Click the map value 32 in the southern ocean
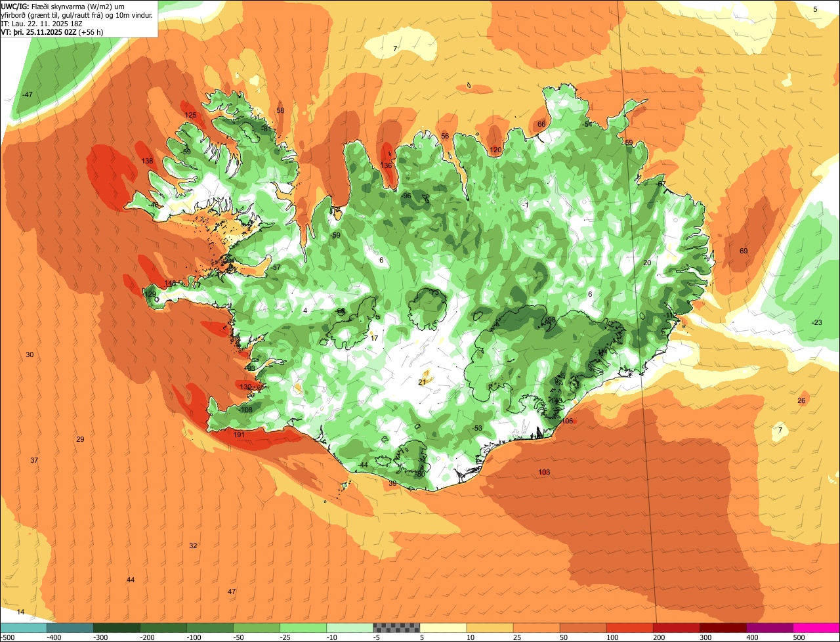Screen dimensions: 840x642 coord(193,546)
